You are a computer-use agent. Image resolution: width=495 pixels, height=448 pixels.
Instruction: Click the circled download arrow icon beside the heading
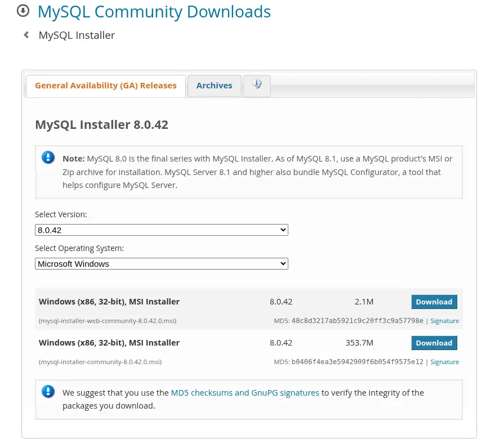point(23,10)
